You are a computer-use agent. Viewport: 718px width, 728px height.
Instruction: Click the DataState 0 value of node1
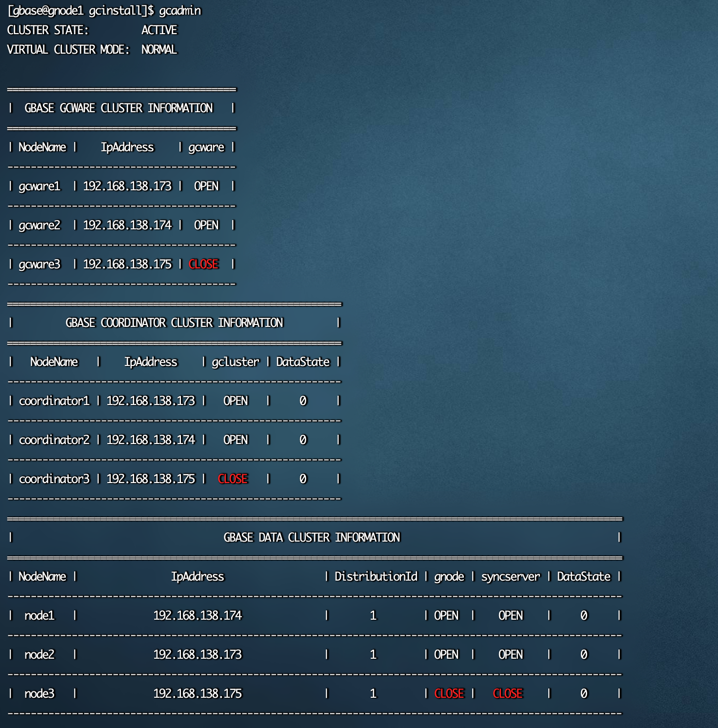[x=584, y=616]
